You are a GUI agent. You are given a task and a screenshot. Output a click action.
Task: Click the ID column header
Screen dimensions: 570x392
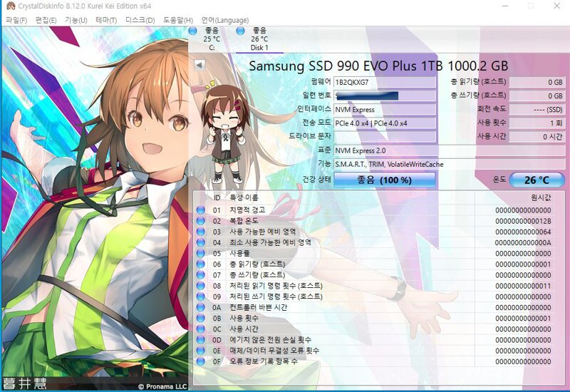(217, 198)
